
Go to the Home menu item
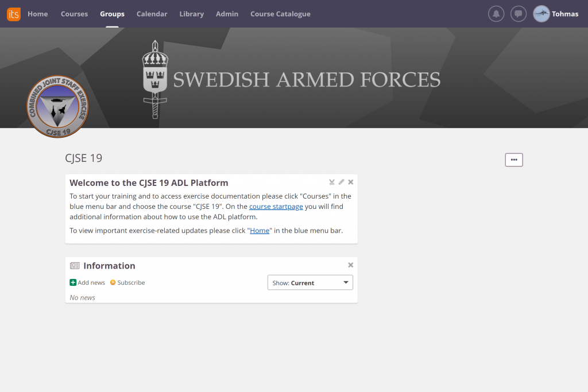pos(38,14)
